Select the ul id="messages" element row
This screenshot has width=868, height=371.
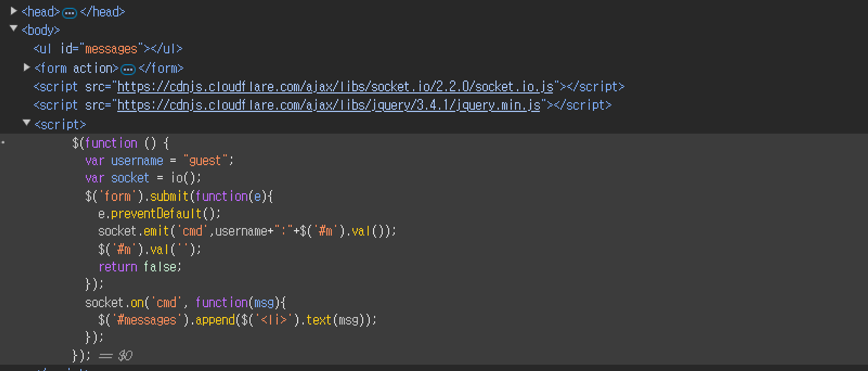(x=108, y=49)
